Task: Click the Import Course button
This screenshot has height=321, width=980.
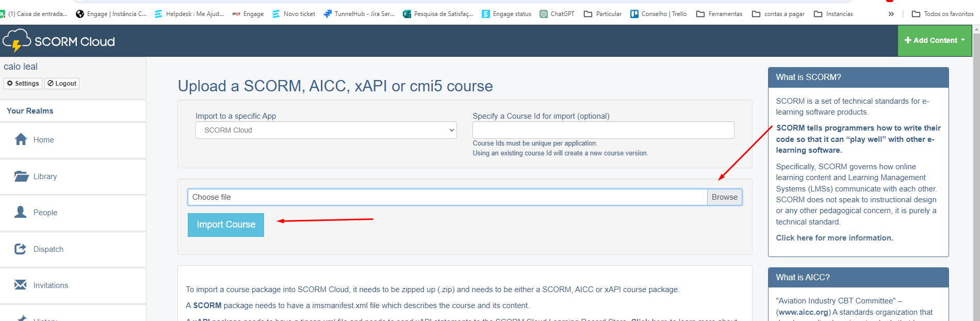Action: (226, 225)
